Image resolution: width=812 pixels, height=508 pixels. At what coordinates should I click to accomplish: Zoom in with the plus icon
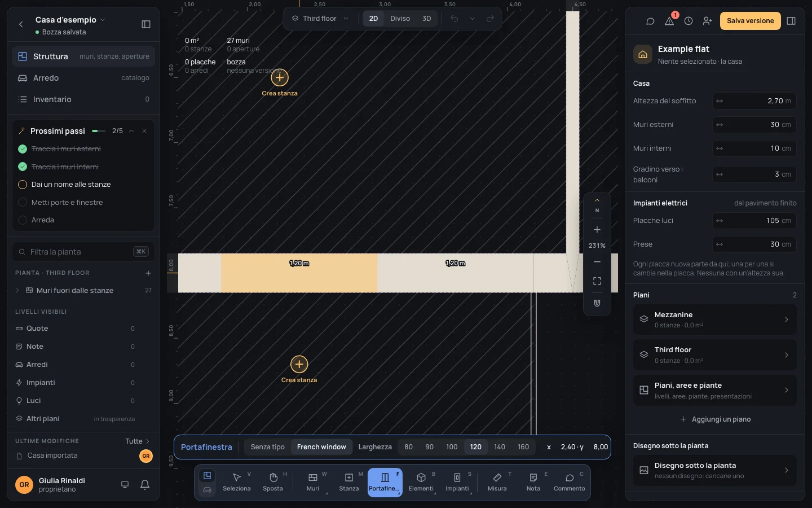click(x=597, y=230)
